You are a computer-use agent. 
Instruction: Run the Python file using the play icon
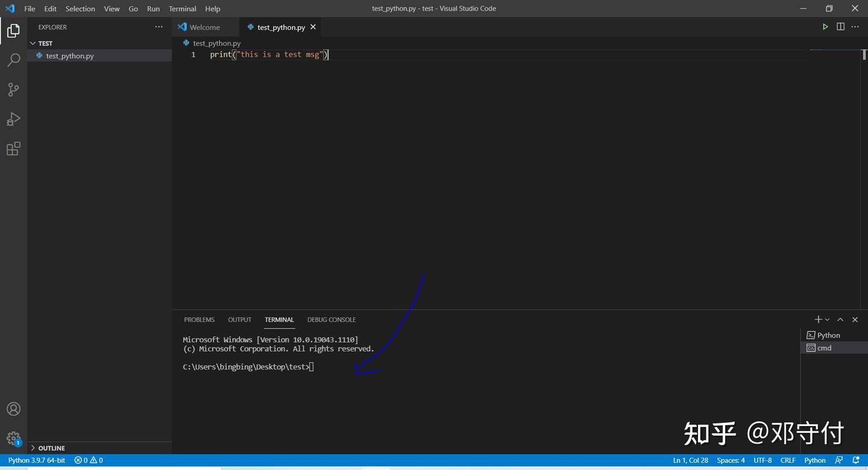click(825, 27)
